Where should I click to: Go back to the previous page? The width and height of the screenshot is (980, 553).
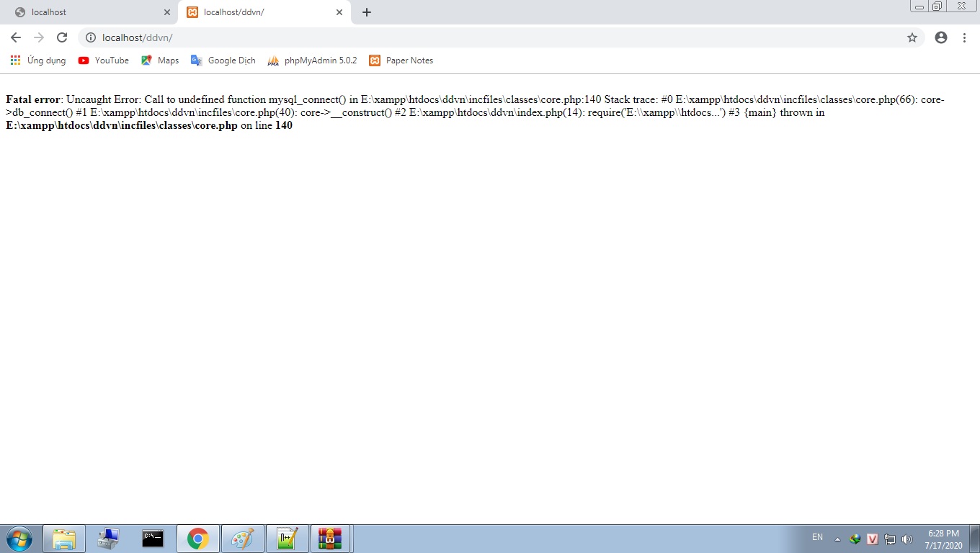pos(16,37)
